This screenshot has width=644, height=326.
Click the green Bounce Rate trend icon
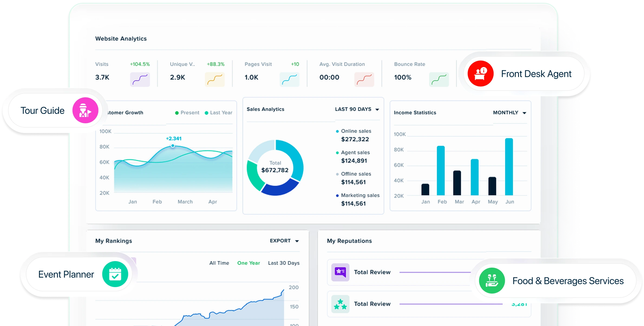pos(439,79)
